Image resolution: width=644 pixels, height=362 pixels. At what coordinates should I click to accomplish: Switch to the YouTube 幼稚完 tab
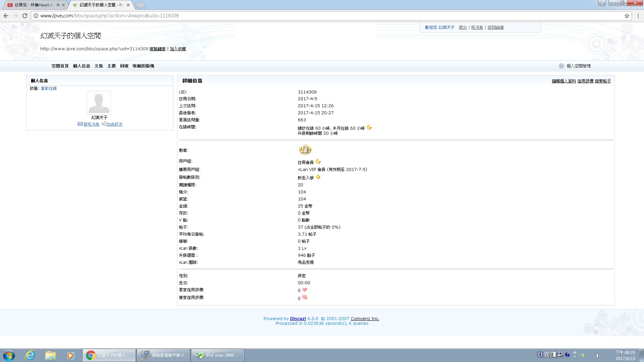pos(34,5)
